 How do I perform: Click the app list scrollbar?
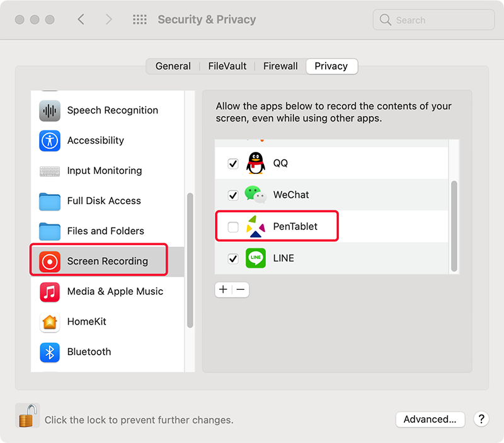pyautogui.click(x=454, y=226)
